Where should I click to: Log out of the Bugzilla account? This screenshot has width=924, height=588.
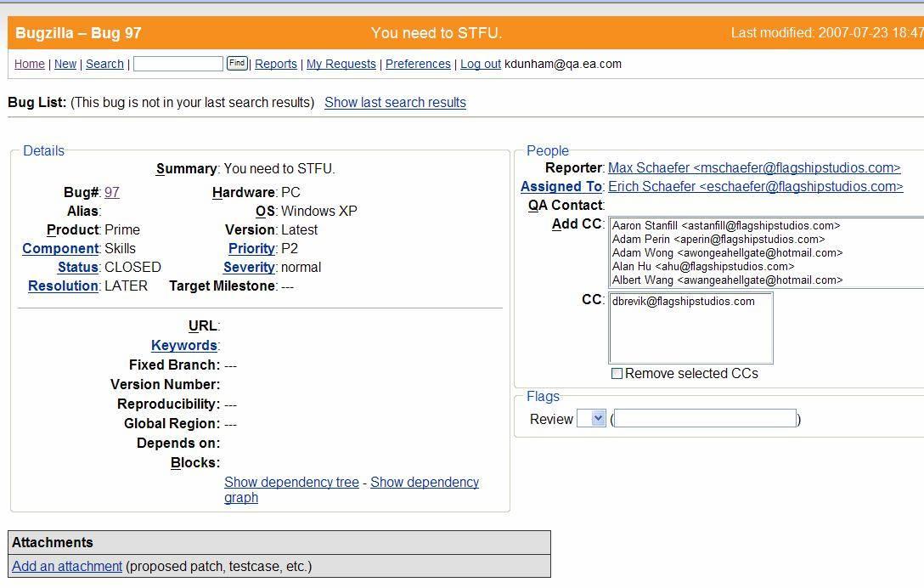pos(481,64)
